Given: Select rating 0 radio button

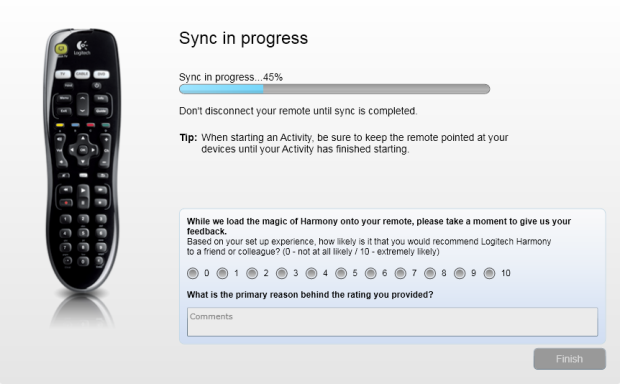Looking at the screenshot, I should (193, 273).
